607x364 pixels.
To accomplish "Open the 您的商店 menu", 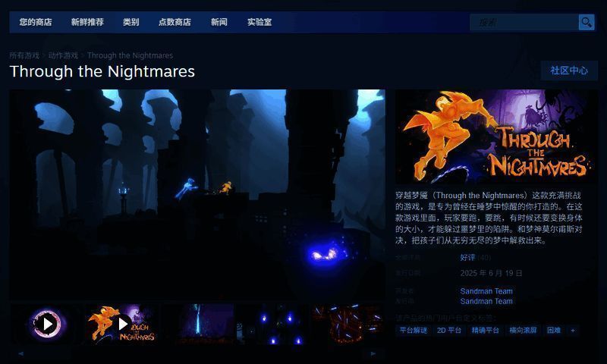I will click(x=36, y=22).
